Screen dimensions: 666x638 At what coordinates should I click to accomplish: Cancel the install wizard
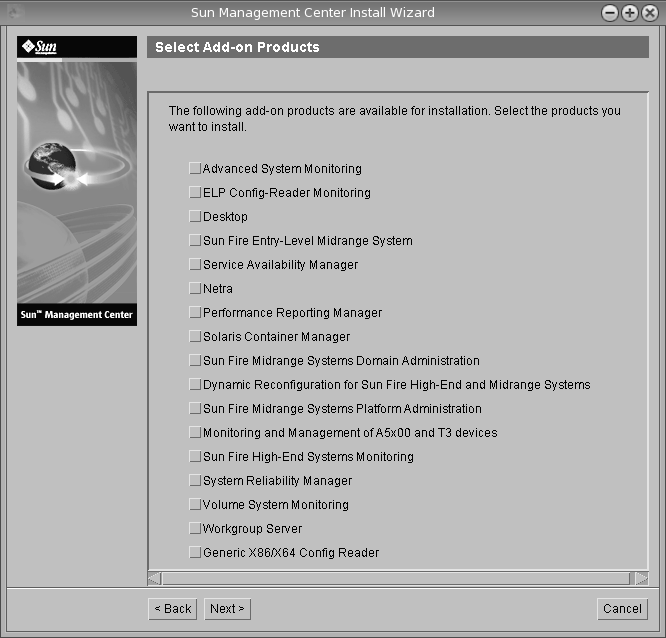click(622, 609)
